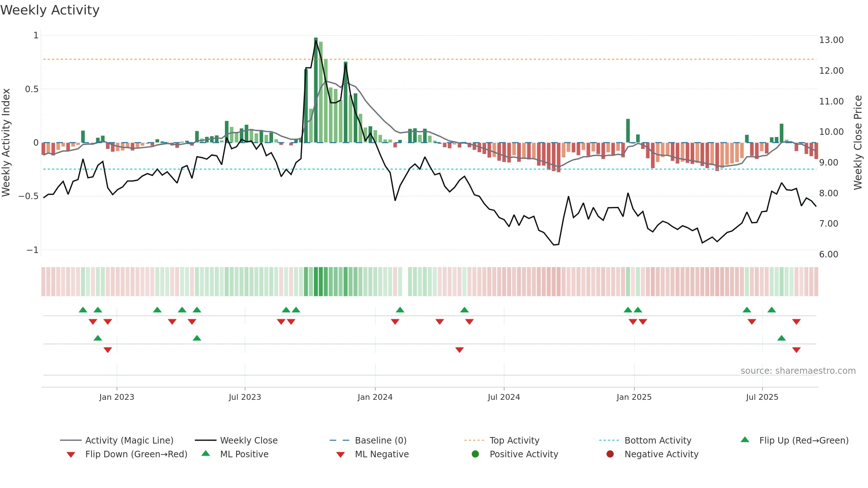The height and width of the screenshot is (488, 868).
Task: Click the Jan 2024 x-axis label
Action: tap(375, 397)
